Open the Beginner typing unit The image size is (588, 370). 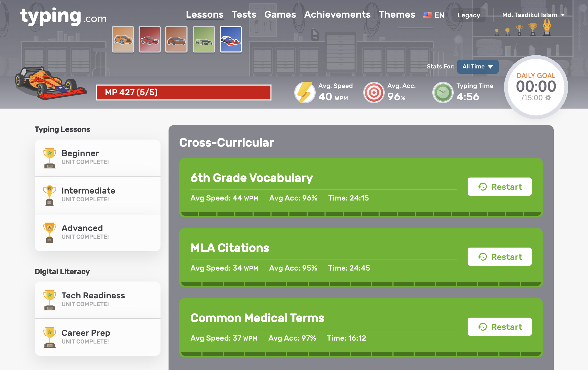(98, 158)
